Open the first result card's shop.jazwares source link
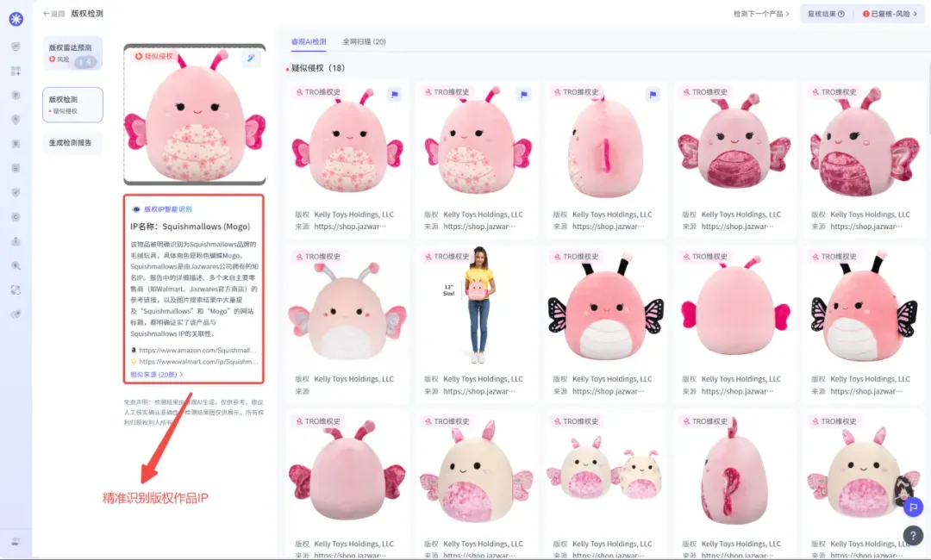This screenshot has height=560, width=931. [350, 227]
